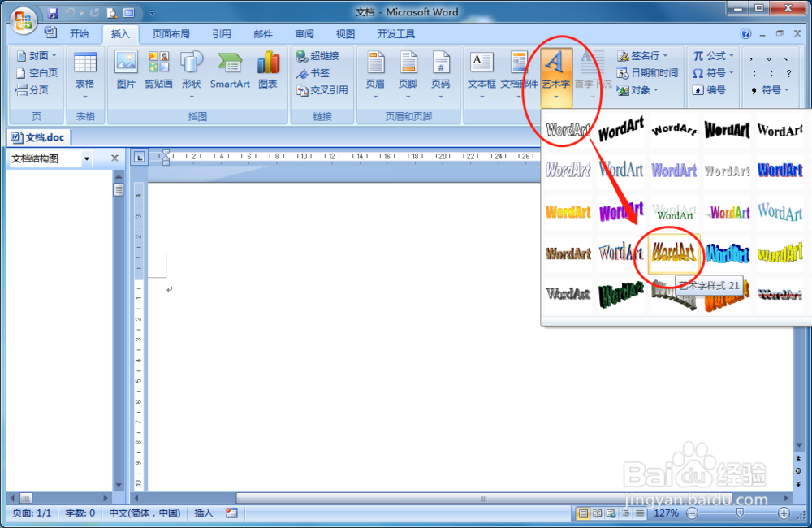This screenshot has height=528, width=812.
Task: Pick the solid blue WordArt style
Action: click(x=780, y=170)
